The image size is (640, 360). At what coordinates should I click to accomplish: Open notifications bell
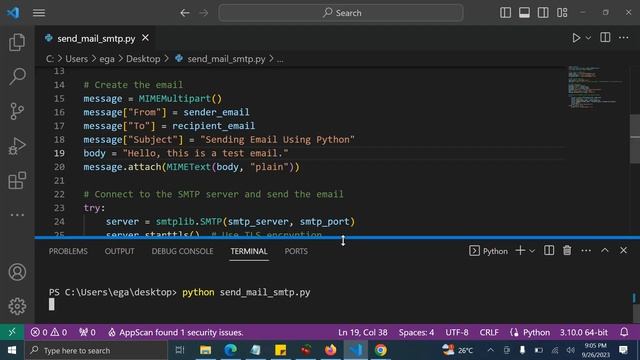point(624,332)
